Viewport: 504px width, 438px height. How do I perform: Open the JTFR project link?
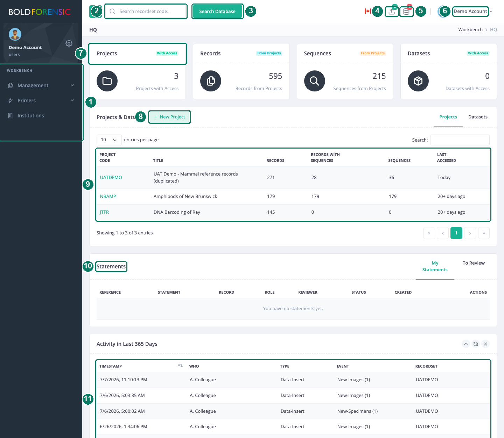point(104,212)
